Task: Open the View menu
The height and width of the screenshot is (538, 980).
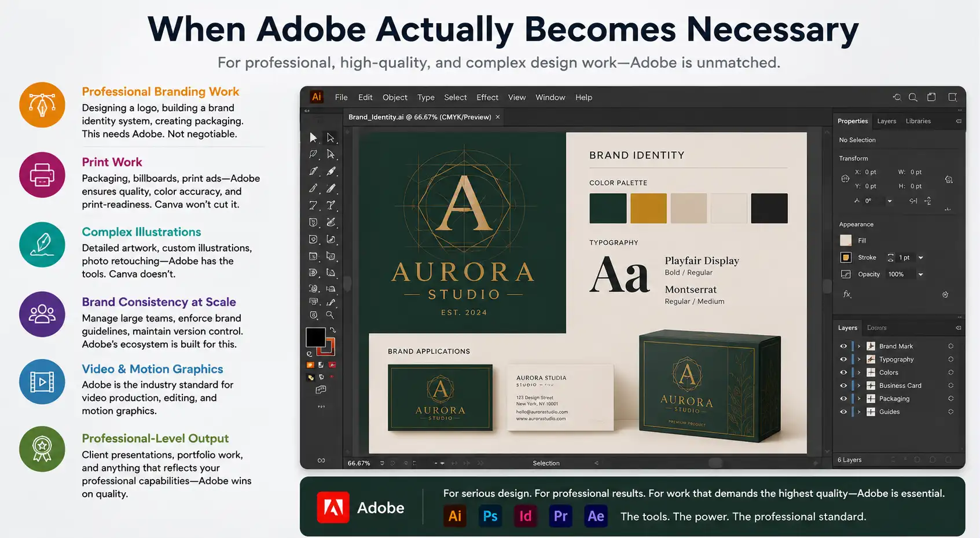Action: pos(517,97)
